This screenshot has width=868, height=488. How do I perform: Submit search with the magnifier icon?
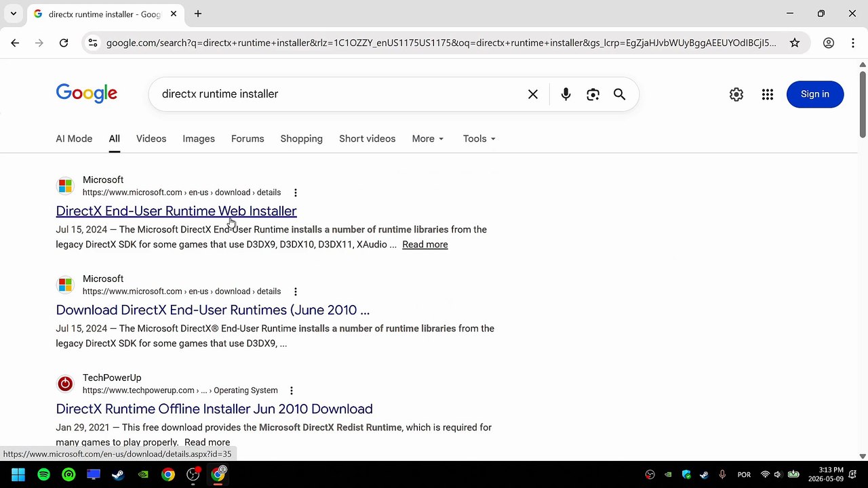click(x=619, y=94)
